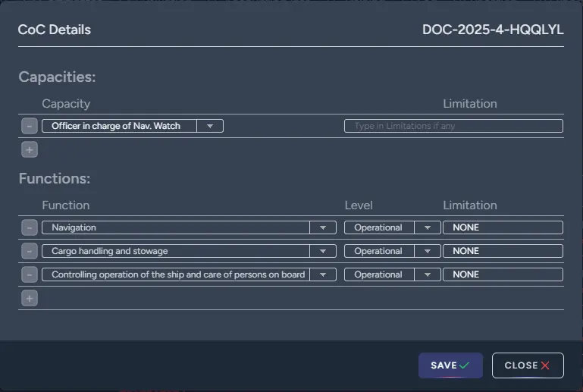Open the Controlling operation of the ship dropdown
Image resolution: width=583 pixels, height=392 pixels.
tap(323, 274)
